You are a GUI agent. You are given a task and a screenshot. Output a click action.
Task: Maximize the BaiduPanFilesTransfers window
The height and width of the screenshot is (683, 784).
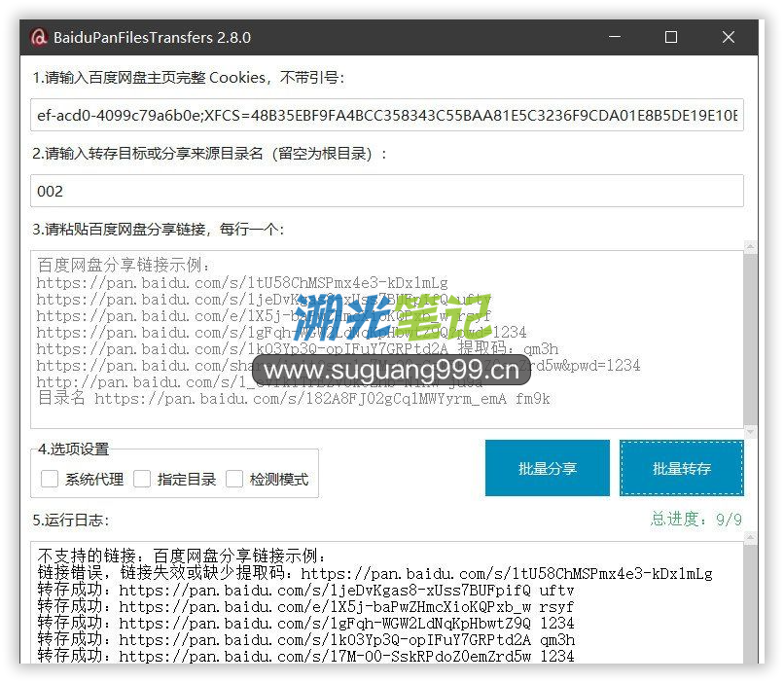pyautogui.click(x=671, y=37)
